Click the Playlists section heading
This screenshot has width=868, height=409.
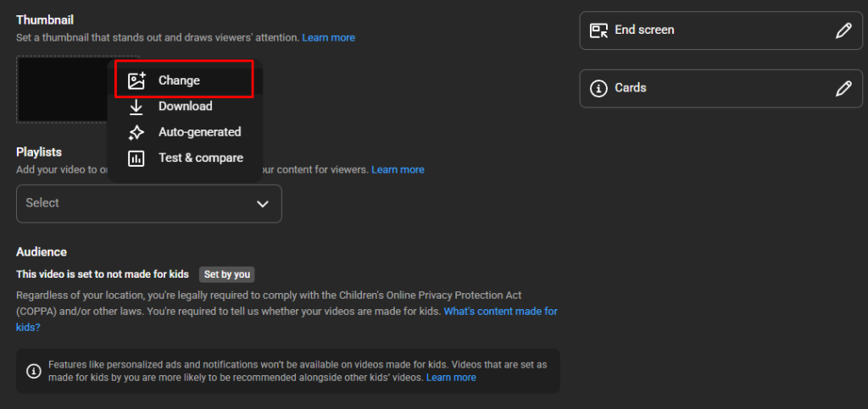point(39,152)
